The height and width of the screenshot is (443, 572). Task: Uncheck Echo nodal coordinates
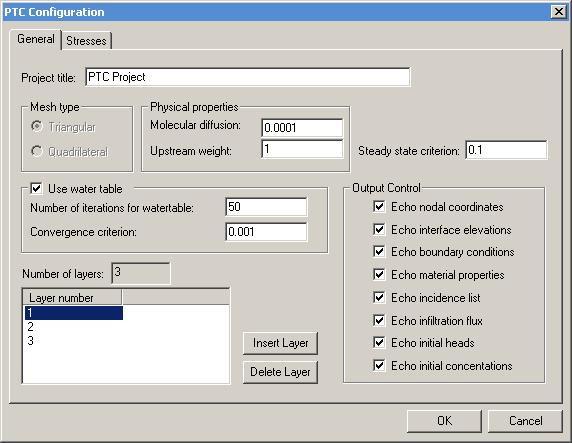(x=379, y=207)
